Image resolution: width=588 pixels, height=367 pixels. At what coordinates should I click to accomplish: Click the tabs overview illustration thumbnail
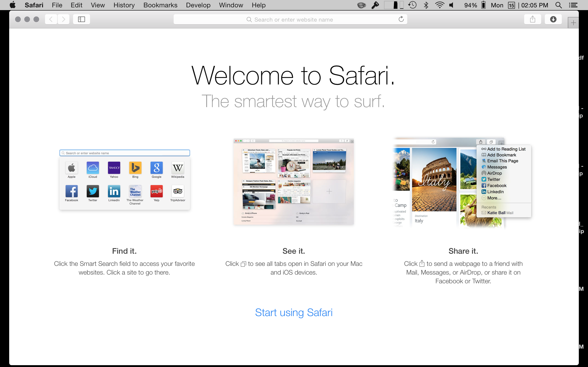coord(294,182)
